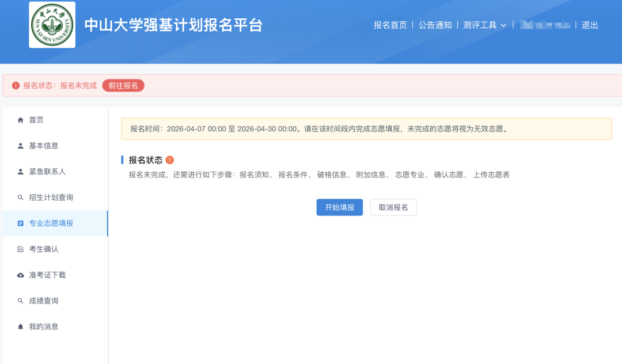
Task: Click the 开始填报 button
Action: (339, 207)
